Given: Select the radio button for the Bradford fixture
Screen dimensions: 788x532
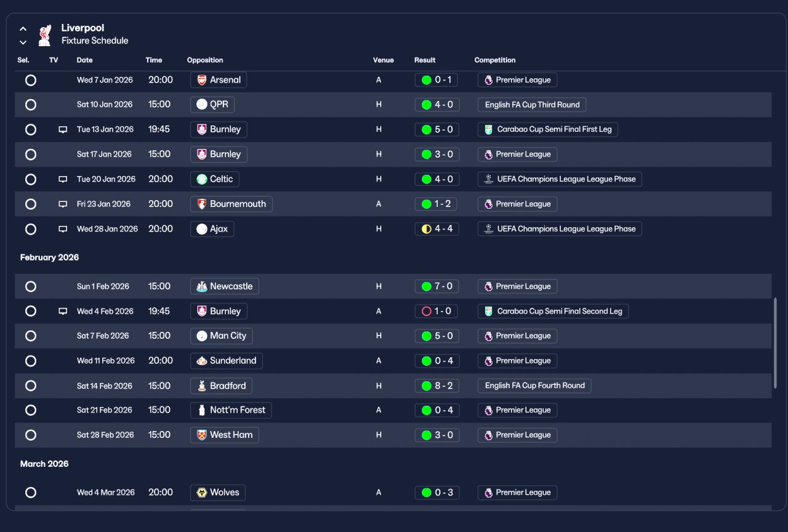Looking at the screenshot, I should click(x=31, y=386).
